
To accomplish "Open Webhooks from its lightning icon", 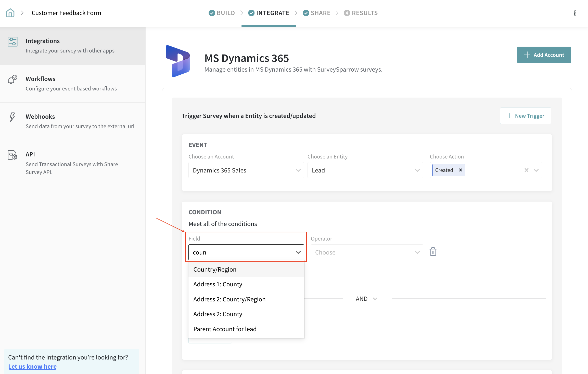I will click(x=12, y=117).
